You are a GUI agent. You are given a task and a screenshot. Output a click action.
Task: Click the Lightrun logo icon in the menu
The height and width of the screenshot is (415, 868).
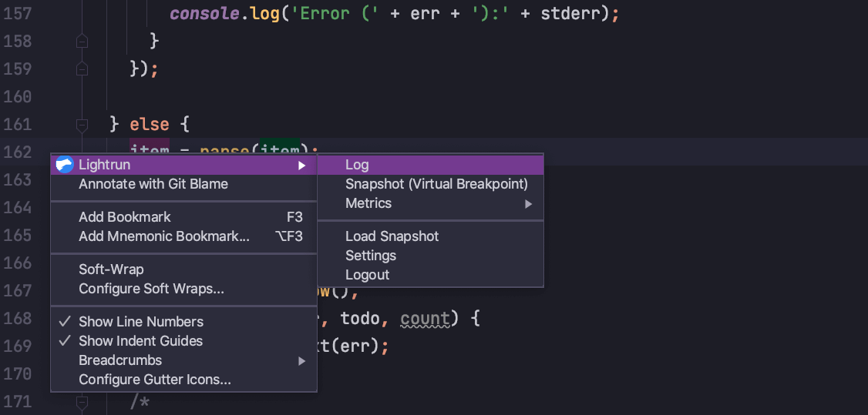[x=64, y=165]
